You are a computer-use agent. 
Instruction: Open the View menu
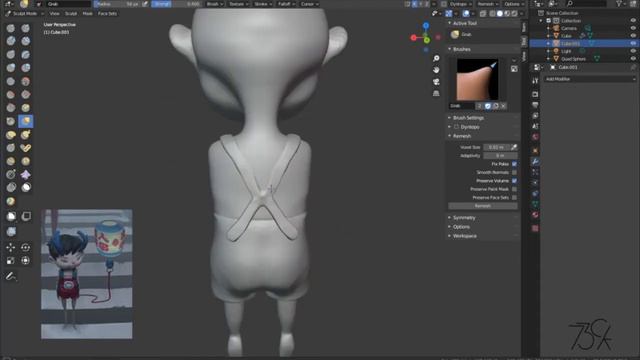click(54, 13)
